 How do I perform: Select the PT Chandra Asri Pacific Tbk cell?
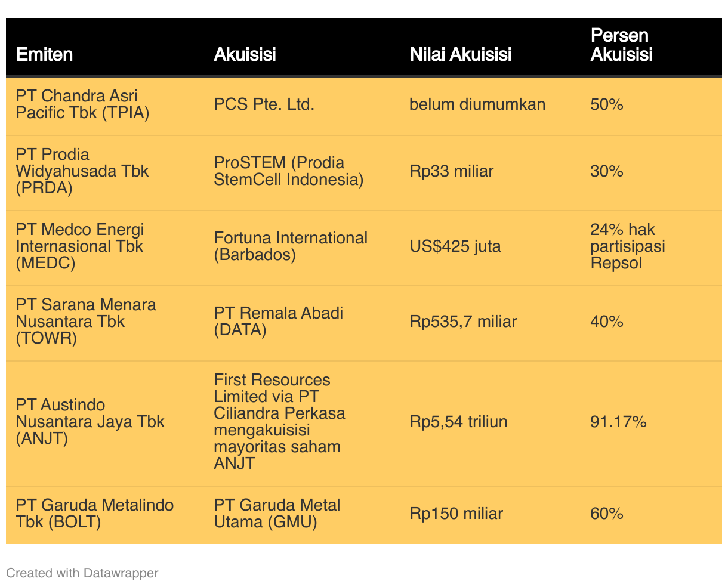[x=83, y=104]
